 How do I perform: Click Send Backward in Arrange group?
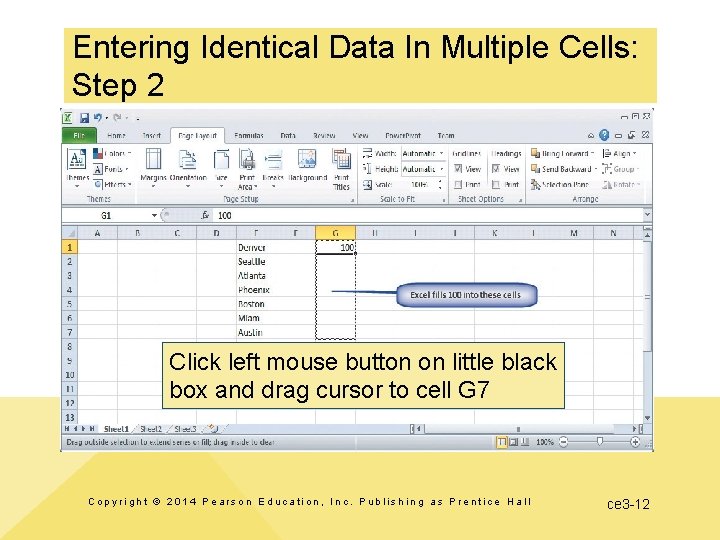(564, 169)
